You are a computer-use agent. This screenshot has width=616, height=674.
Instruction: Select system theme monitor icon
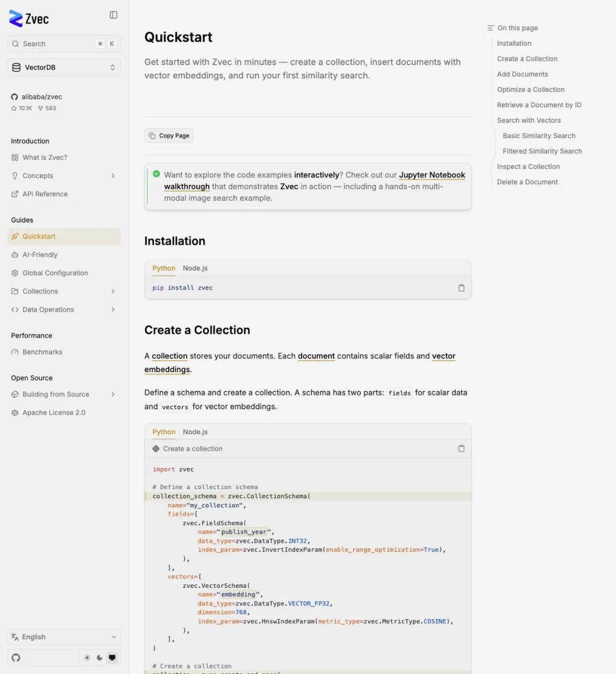coord(112,657)
